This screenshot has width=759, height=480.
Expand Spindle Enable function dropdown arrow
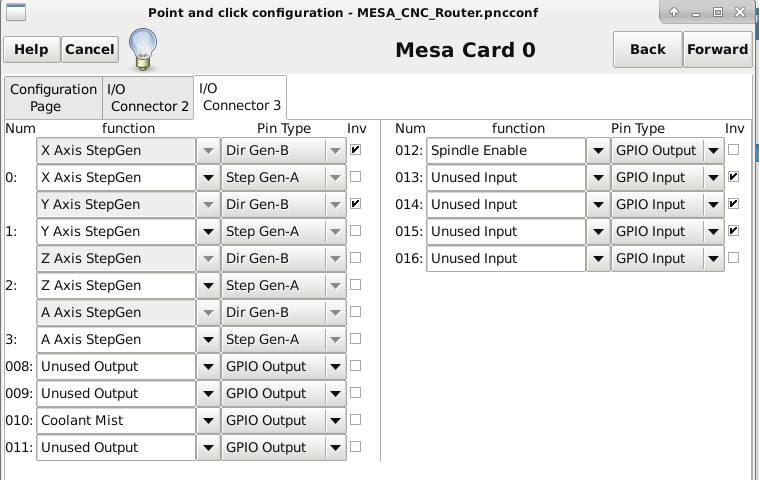pos(598,150)
